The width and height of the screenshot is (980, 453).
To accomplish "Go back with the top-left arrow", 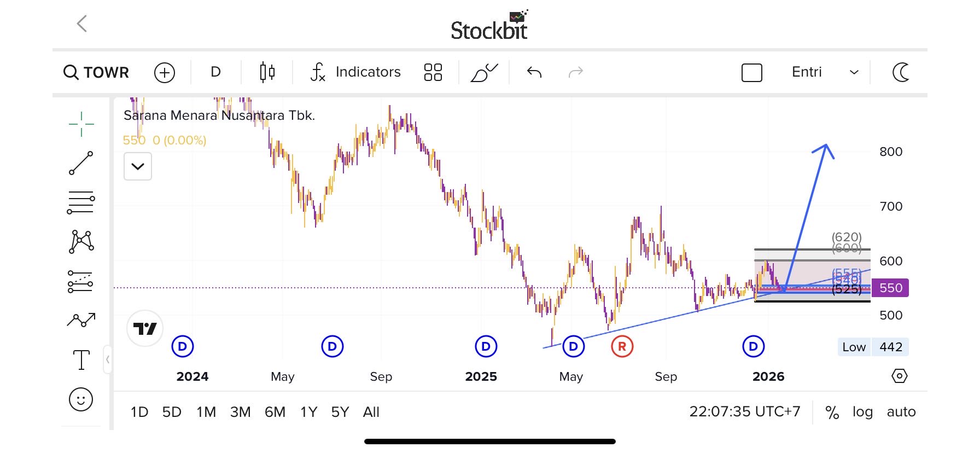I will [x=82, y=24].
